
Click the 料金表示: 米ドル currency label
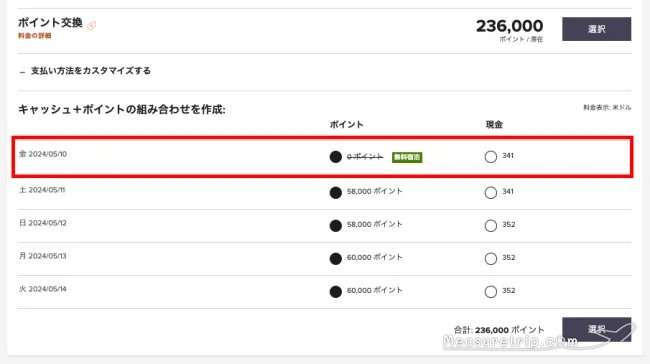click(x=607, y=108)
